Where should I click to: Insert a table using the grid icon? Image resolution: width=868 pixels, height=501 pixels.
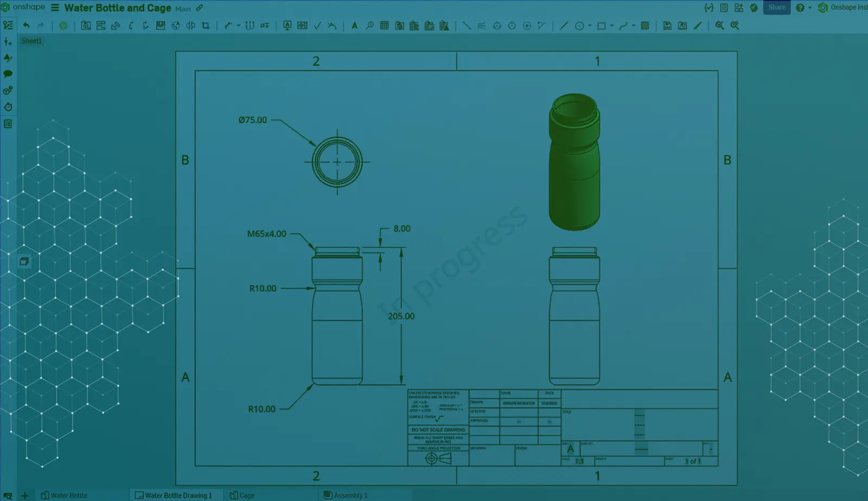(384, 26)
